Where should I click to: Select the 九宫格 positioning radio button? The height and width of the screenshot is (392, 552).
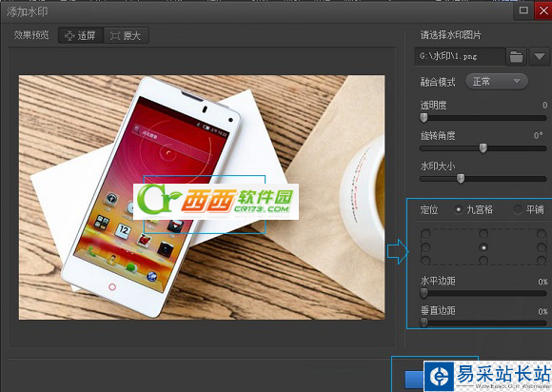(x=459, y=209)
